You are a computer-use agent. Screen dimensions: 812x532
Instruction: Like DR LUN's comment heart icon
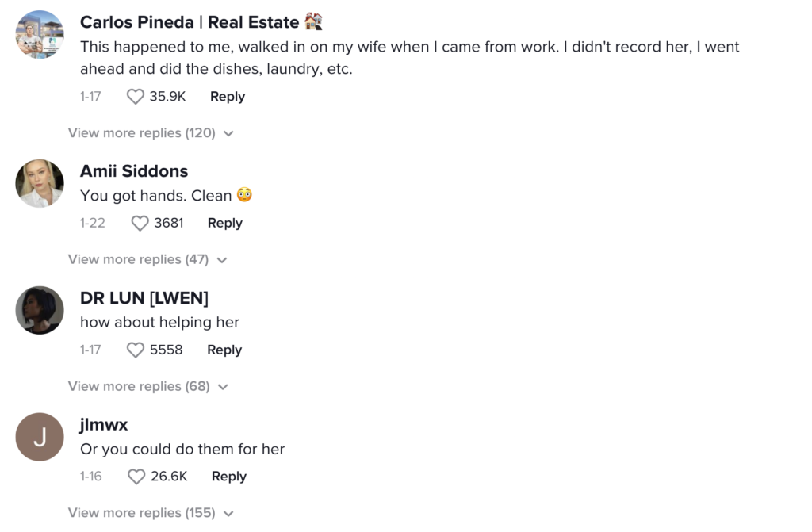pyautogui.click(x=135, y=350)
